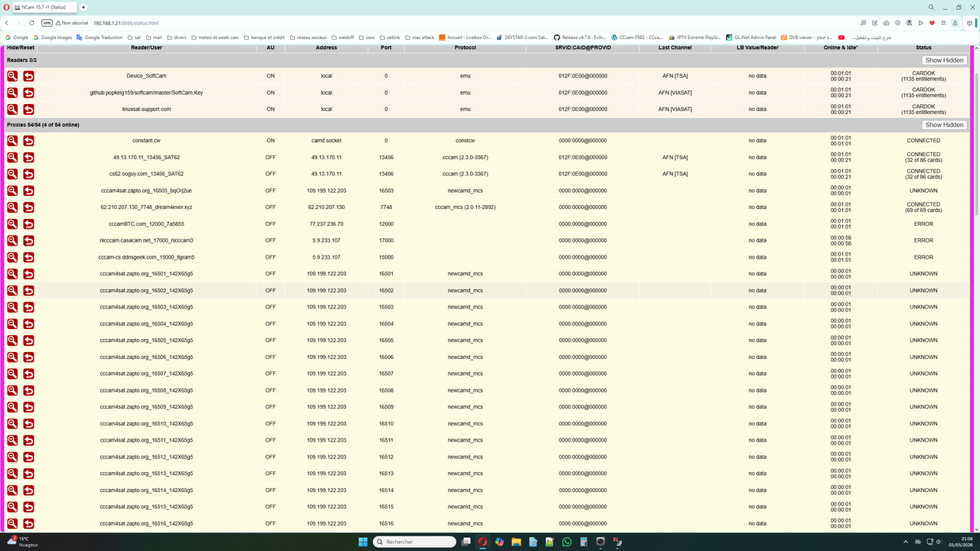Toggle AU OFF for cccam4sat.zapto.org_16502_142X65g5
The width and height of the screenshot is (980, 551).
(270, 291)
